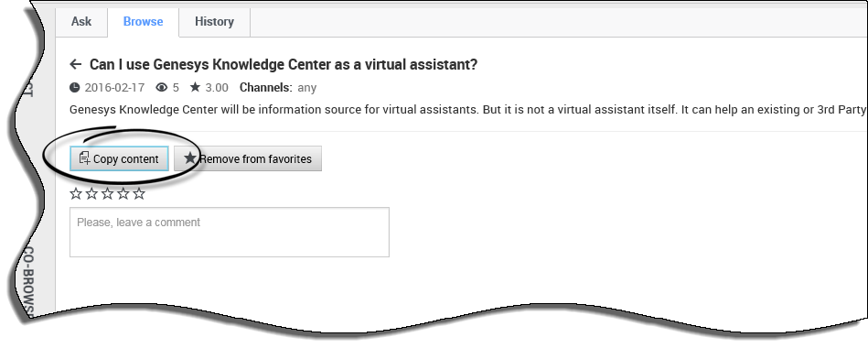This screenshot has width=868, height=348.
Task: Click the Copy content button
Action: click(119, 158)
